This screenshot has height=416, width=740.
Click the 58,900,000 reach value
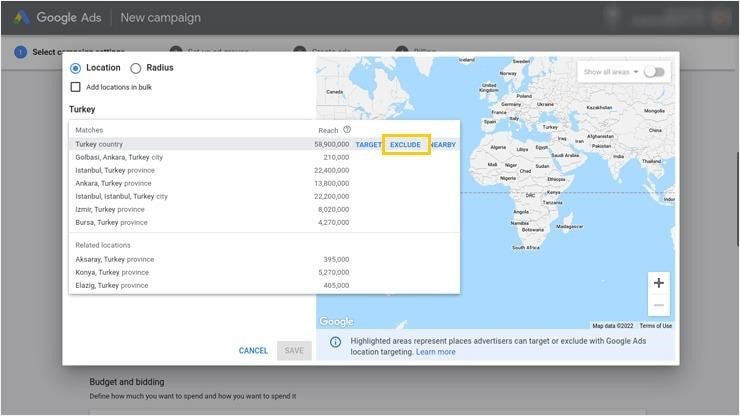click(x=332, y=144)
